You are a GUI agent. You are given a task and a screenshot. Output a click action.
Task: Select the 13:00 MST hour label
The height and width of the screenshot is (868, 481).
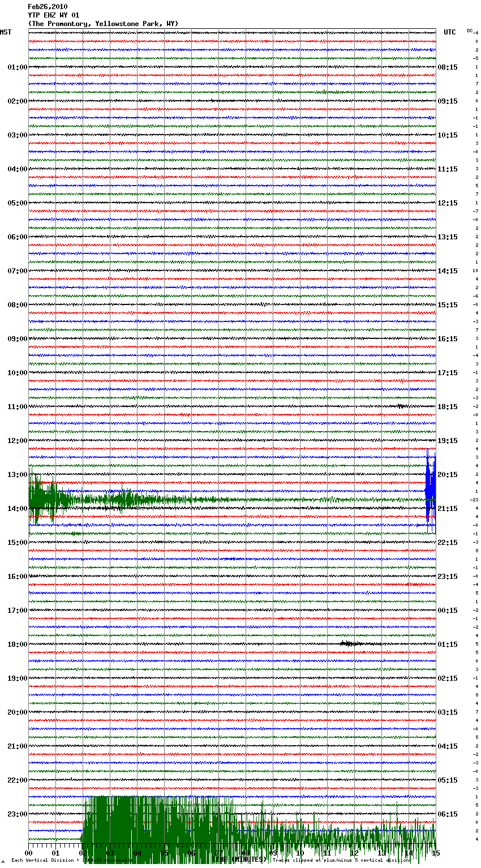coord(18,475)
